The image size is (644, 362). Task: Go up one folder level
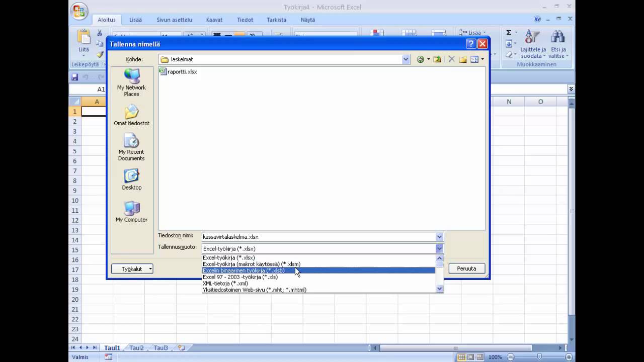(x=437, y=59)
